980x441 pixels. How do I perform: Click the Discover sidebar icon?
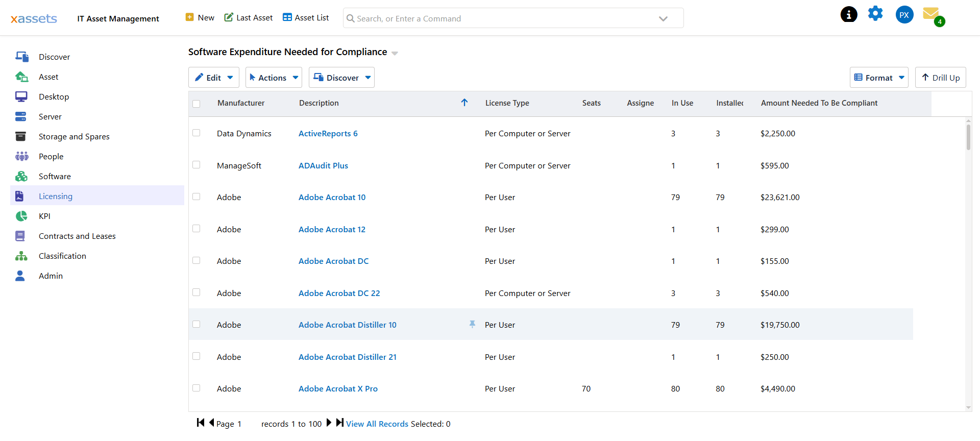point(21,57)
